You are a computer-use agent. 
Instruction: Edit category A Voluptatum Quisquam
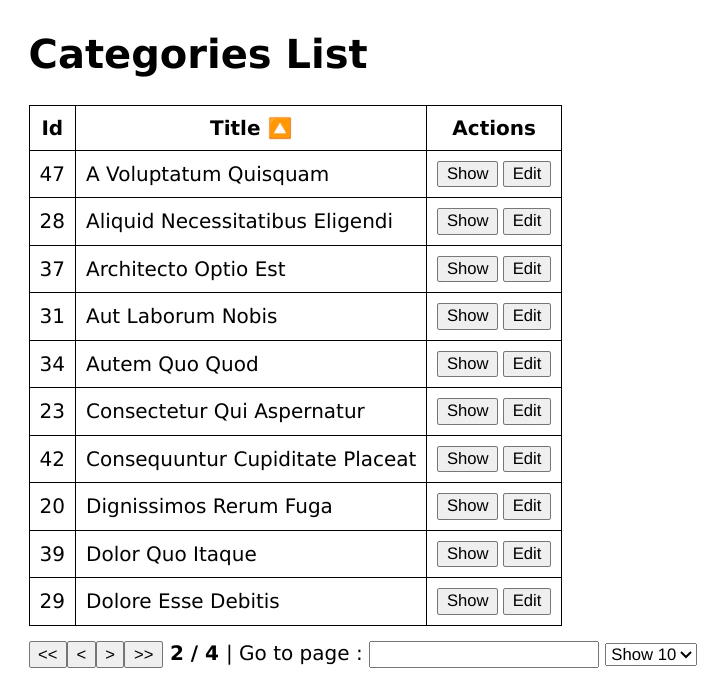click(526, 174)
